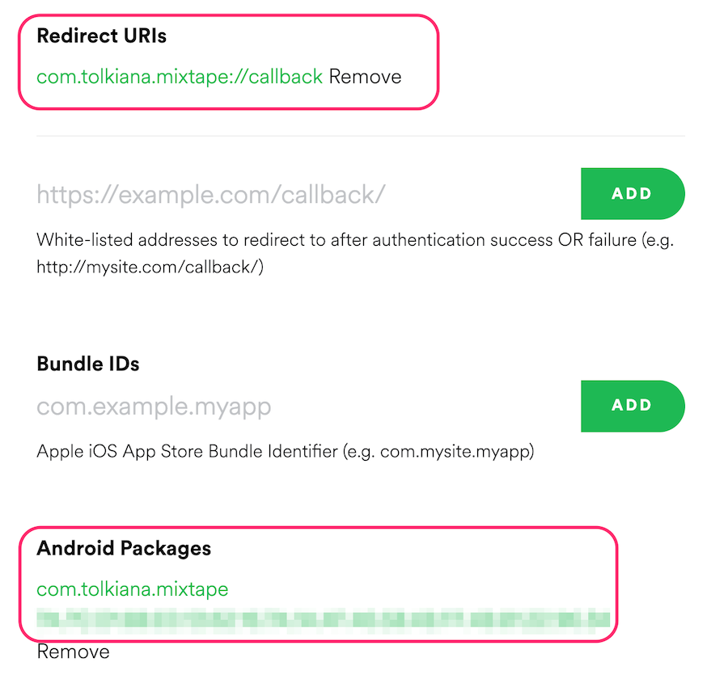728x700 pixels.
Task: Click the divider below Redirect URIs
Action: 361,136
